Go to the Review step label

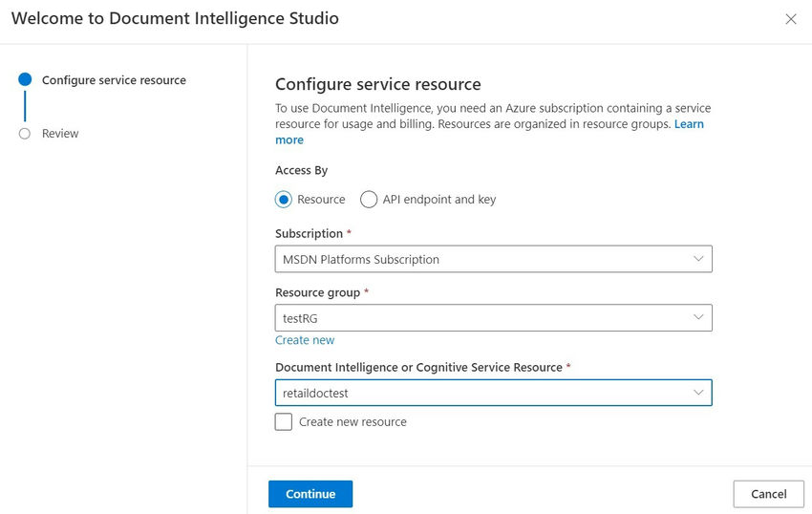60,134
